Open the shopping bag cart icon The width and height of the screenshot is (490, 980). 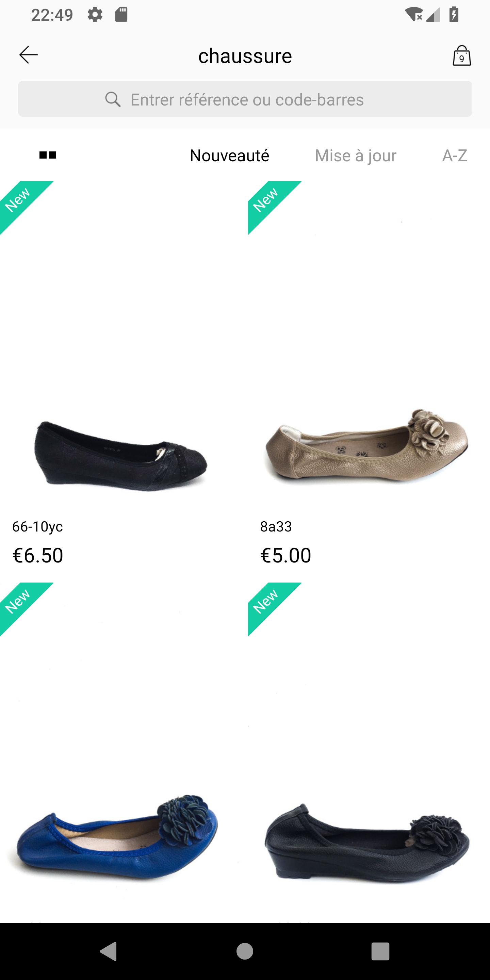[461, 55]
